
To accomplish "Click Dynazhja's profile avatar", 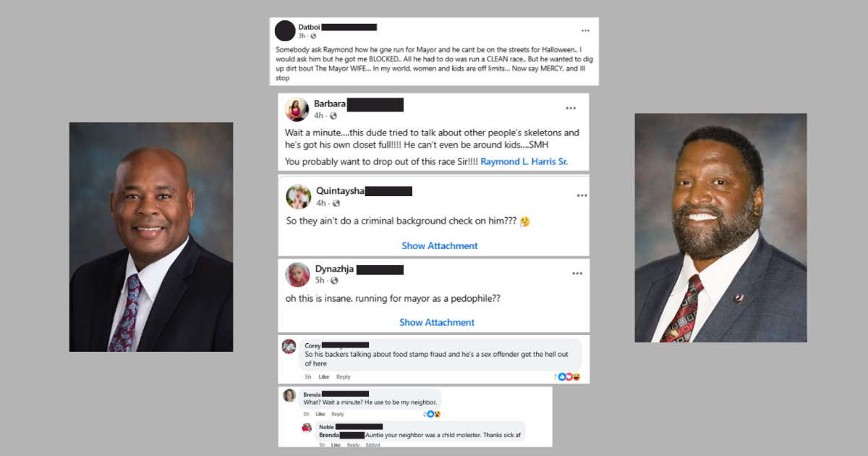I will point(297,274).
